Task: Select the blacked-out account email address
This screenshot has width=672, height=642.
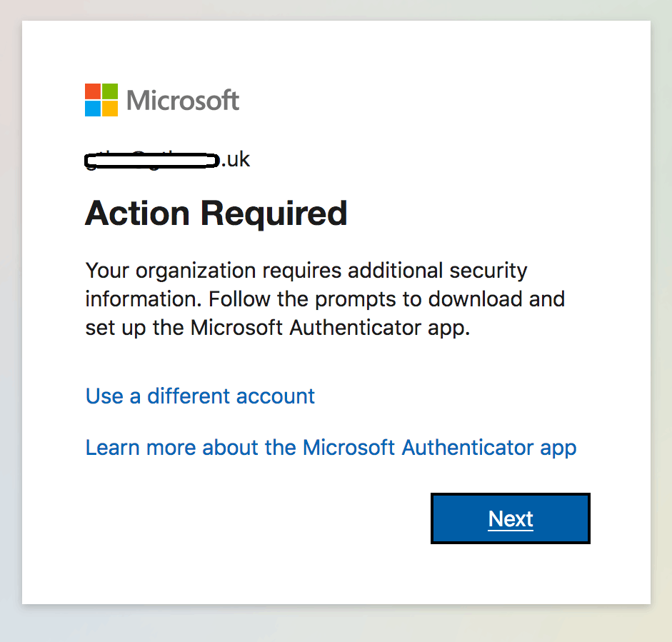Action: pyautogui.click(x=152, y=160)
